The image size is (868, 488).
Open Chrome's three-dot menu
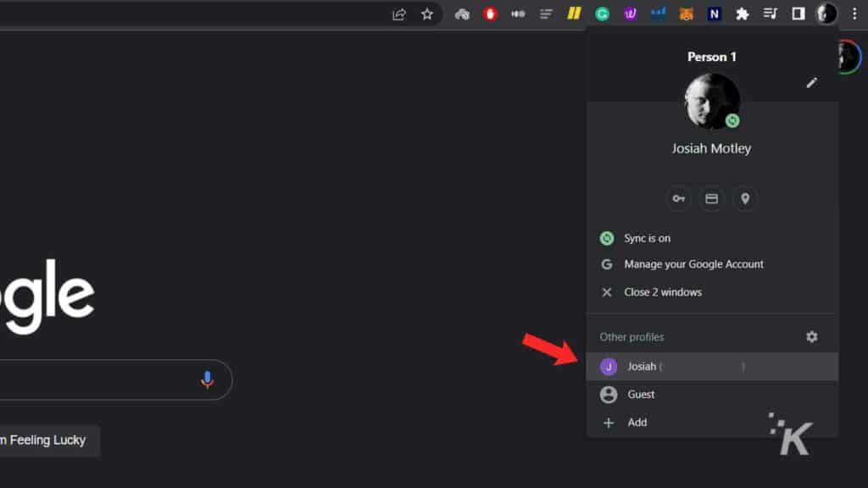click(x=854, y=14)
